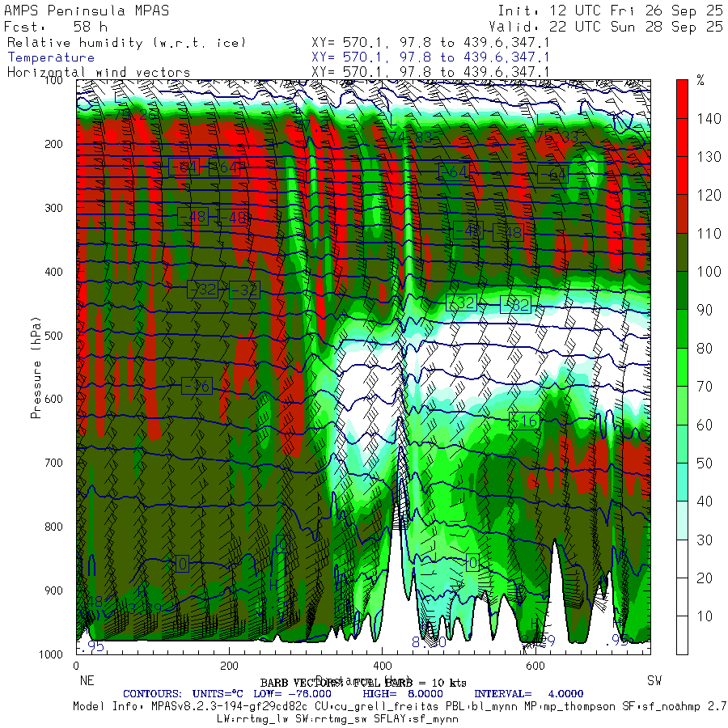Click the white colorbar segment between 10 and 20

pyautogui.click(x=682, y=597)
